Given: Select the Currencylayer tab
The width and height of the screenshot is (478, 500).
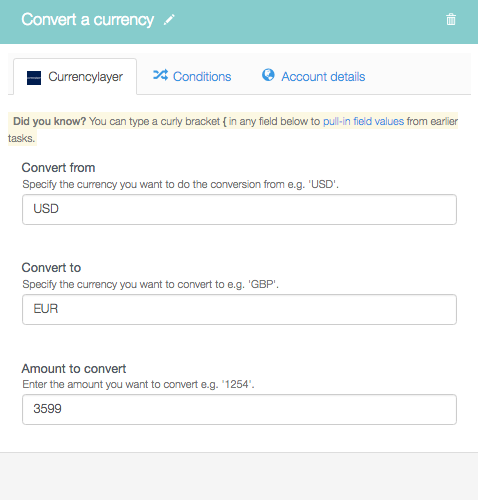Looking at the screenshot, I should (x=75, y=77).
